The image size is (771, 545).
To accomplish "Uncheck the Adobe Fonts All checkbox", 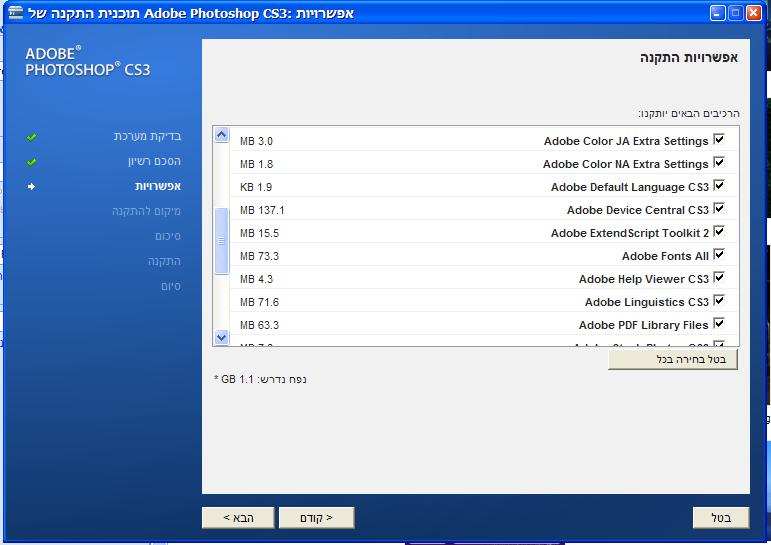I will pos(719,254).
